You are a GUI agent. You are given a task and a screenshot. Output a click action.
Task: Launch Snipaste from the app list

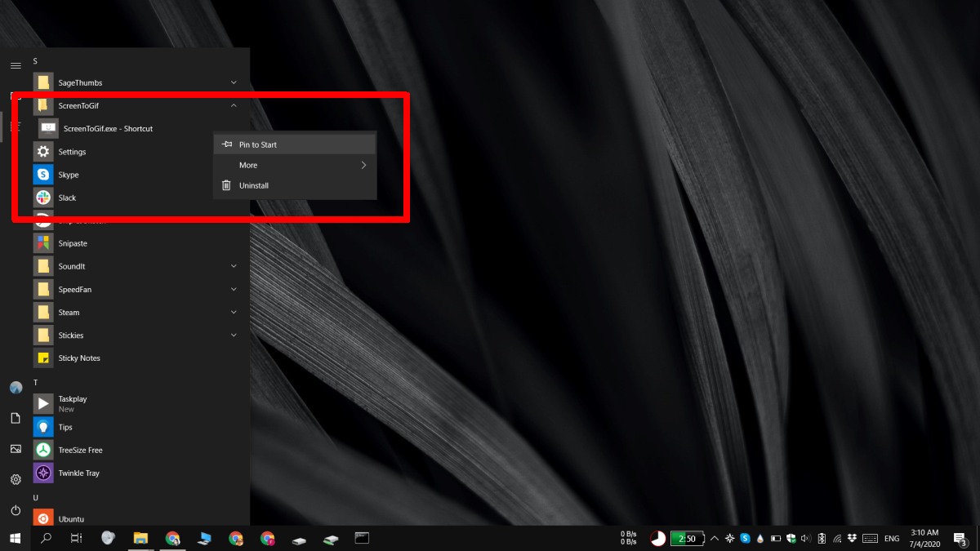coord(139,243)
